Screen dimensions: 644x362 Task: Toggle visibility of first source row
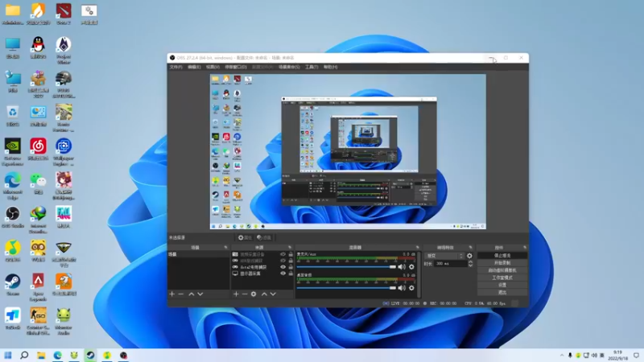pyautogui.click(x=283, y=254)
